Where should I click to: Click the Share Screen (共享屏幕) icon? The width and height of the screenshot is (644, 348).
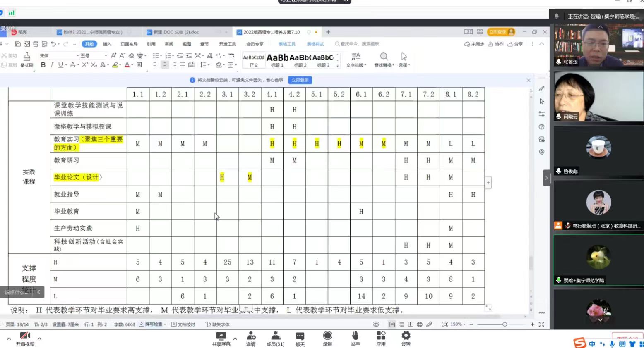pos(221,338)
